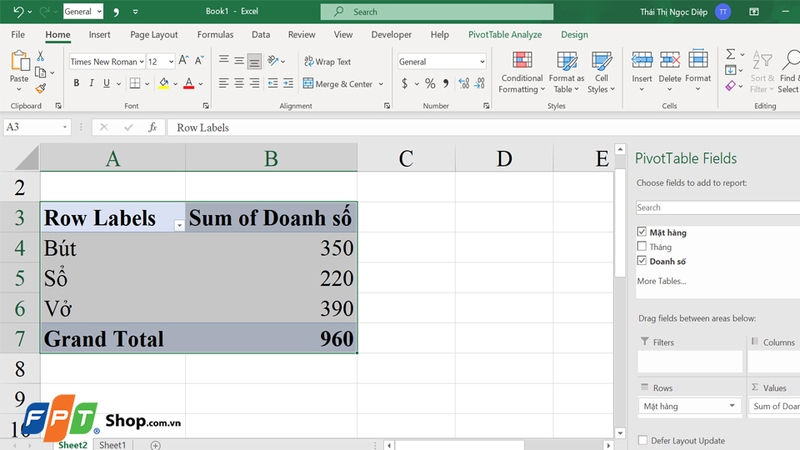
Task: Click the Copy icon
Action: 40,72
